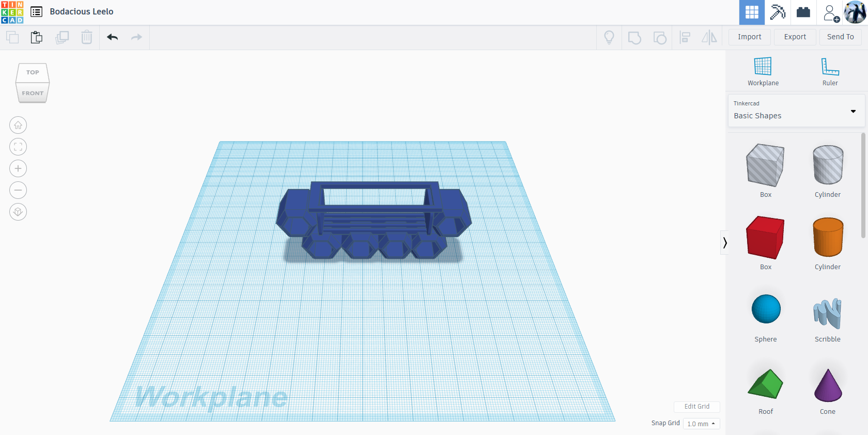This screenshot has height=435, width=868.
Task: Select the blue hexagon model on workplane
Action: click(374, 220)
